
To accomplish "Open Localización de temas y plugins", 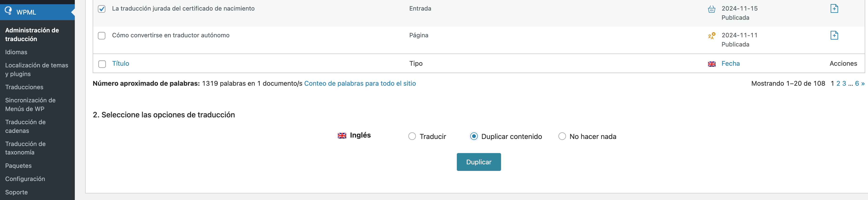I will tap(36, 69).
